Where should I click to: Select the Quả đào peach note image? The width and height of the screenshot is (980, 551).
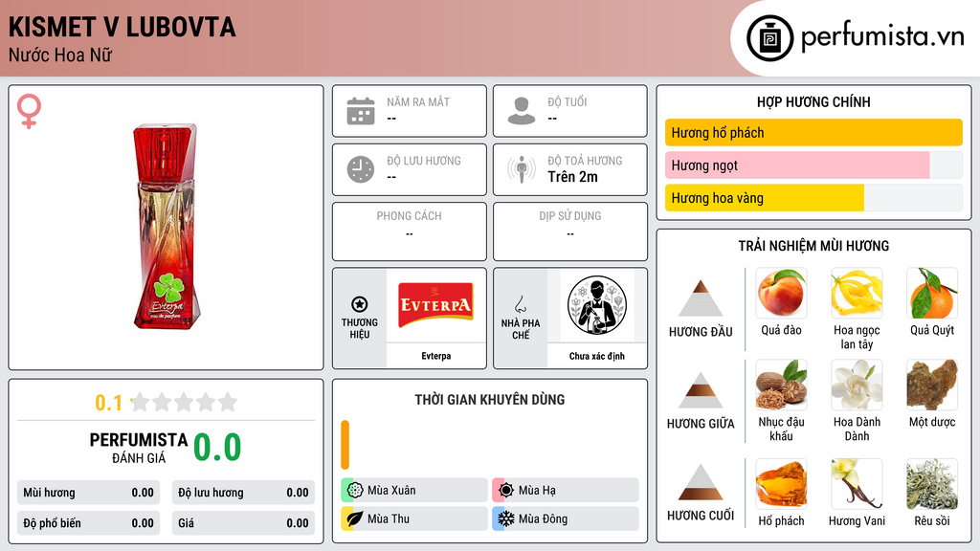(x=781, y=293)
